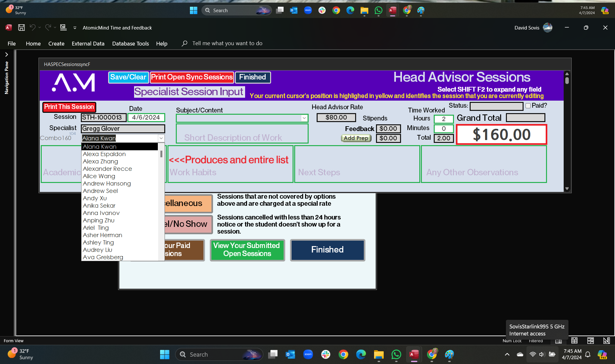Switch to Layout View from the status bar
The width and height of the screenshot is (615, 364).
[x=590, y=341]
